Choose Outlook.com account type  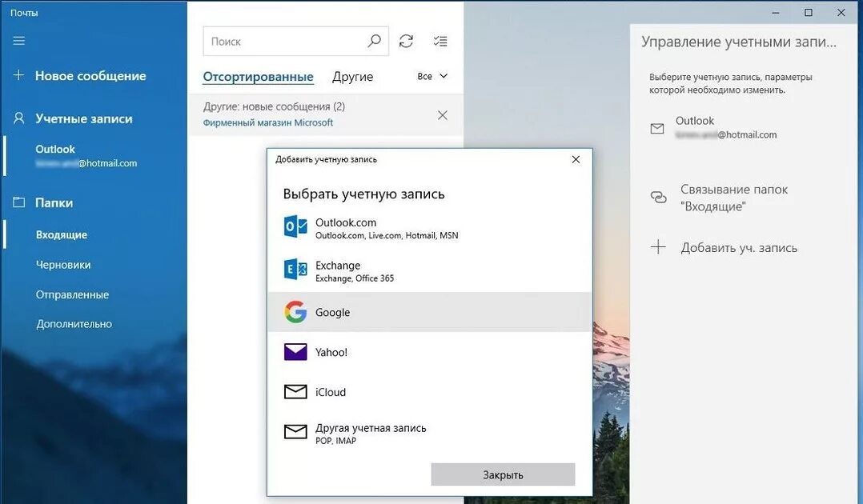430,227
